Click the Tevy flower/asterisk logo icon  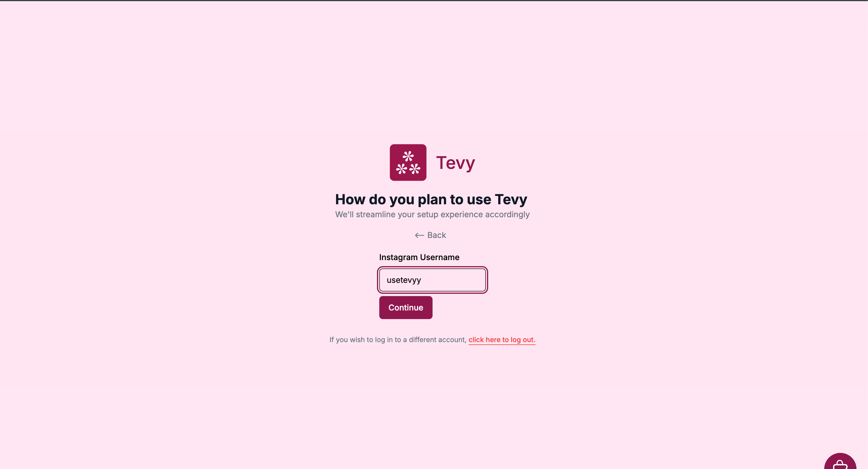click(x=408, y=162)
